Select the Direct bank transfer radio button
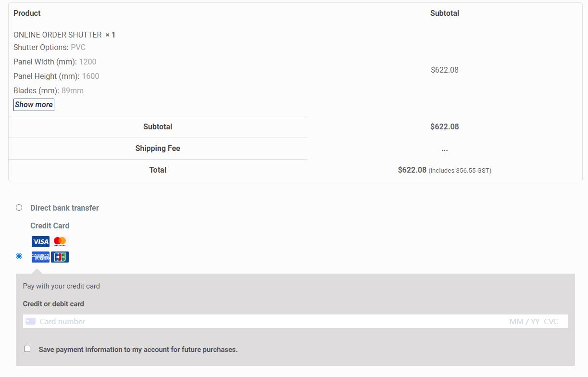This screenshot has width=588, height=377. (x=19, y=208)
